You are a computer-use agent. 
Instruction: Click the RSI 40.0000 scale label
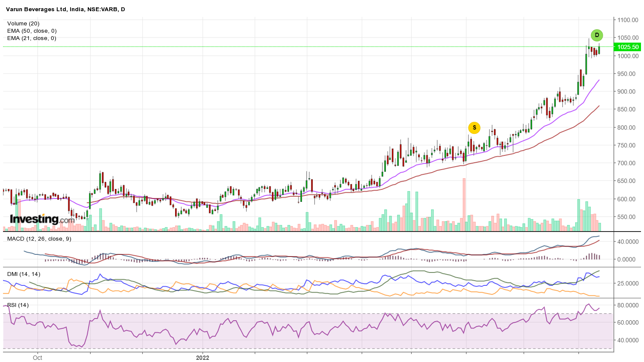tap(628, 340)
